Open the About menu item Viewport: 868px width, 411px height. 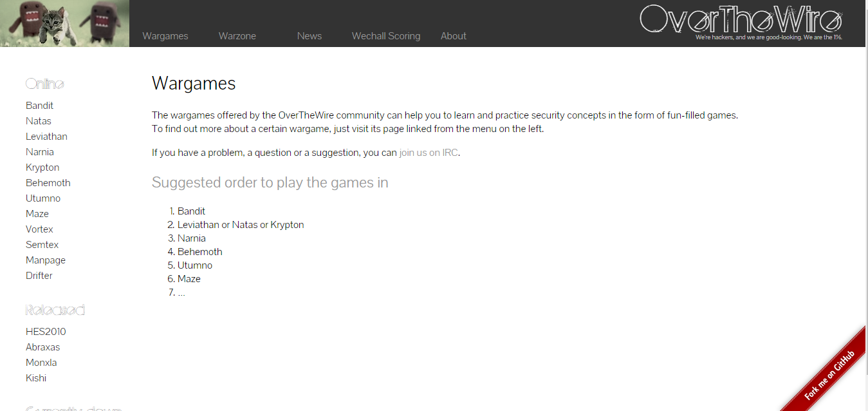454,36
